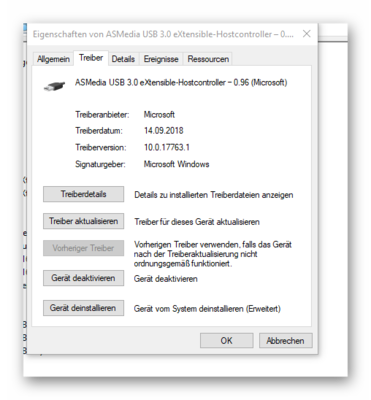
Task: Cancel the dialog with Abbrechen
Action: [285, 341]
